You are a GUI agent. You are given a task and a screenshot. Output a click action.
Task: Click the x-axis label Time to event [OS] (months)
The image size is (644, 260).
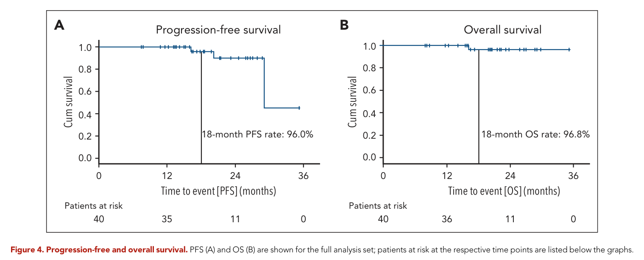(504, 191)
